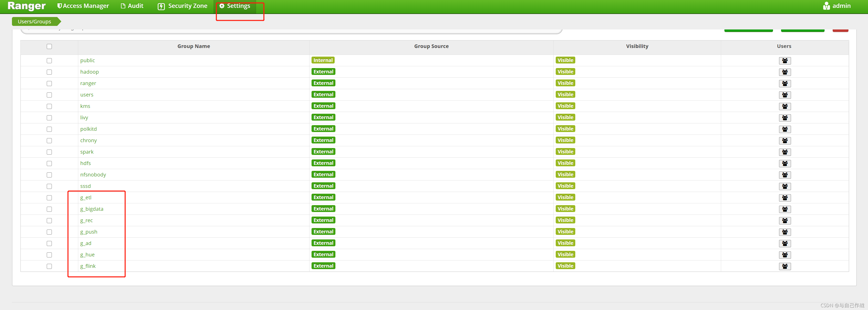Click the Ranger logo
The width and height of the screenshot is (868, 310).
pyautogui.click(x=26, y=6)
